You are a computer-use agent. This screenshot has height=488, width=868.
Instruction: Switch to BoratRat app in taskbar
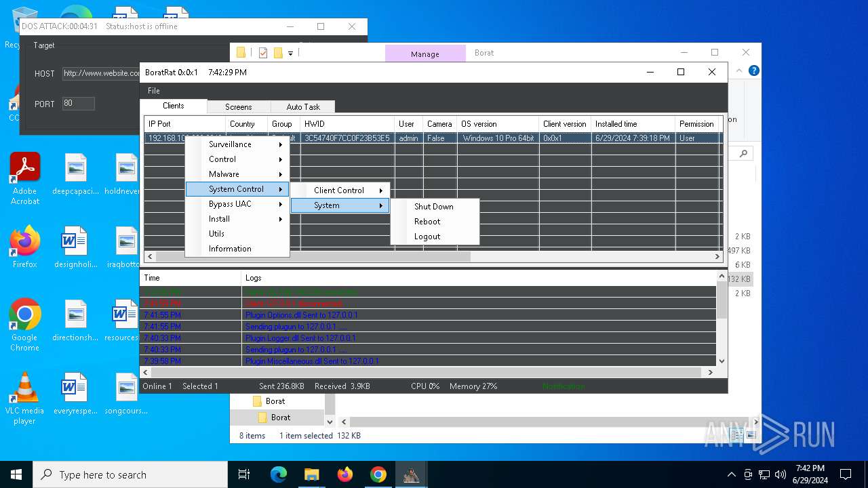(x=411, y=474)
